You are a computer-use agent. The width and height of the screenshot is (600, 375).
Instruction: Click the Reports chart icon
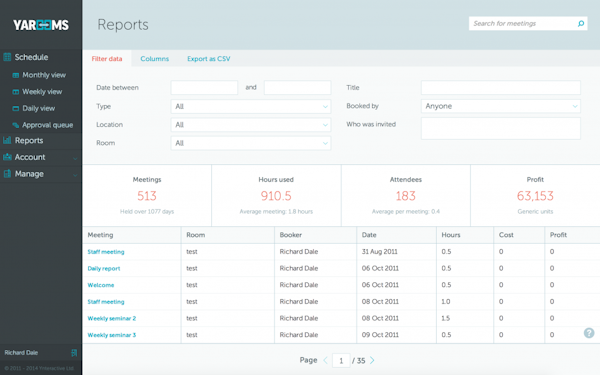tap(7, 140)
